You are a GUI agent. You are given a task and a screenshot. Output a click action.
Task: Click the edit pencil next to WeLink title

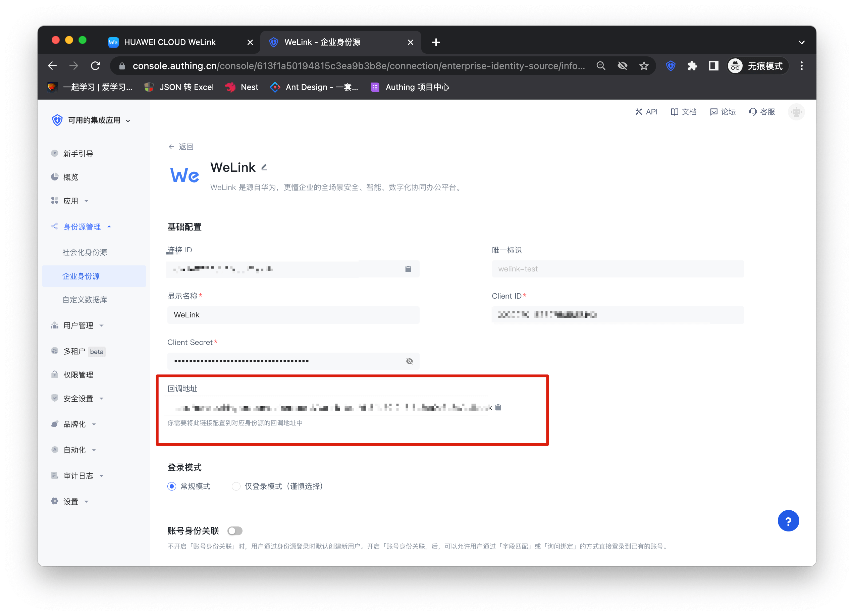(264, 167)
